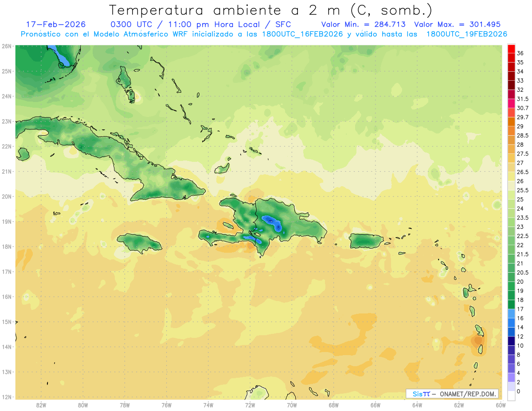532x411 pixels.
Task: Click the date text '17-Feb-2026'
Action: click(x=56, y=24)
